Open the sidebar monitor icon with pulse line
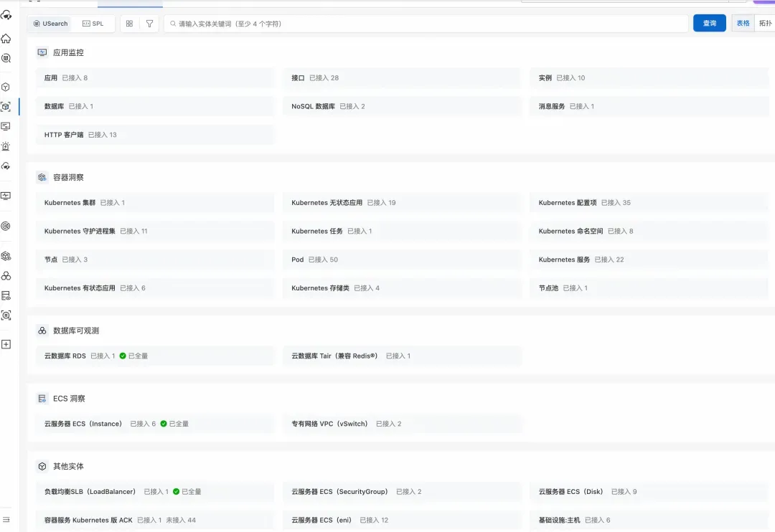 (6, 196)
